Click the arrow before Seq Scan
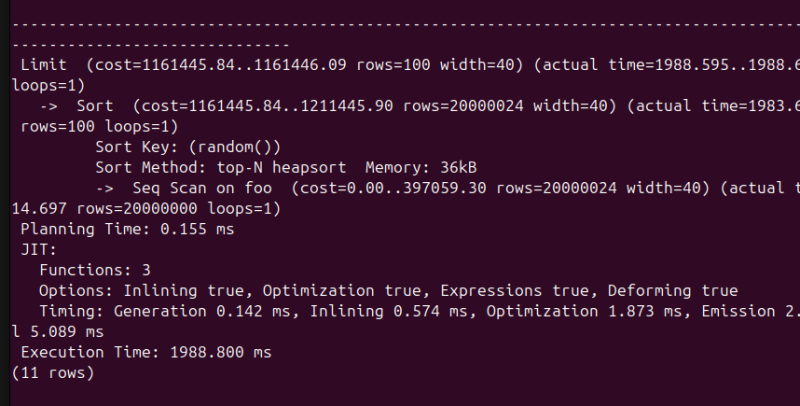The height and width of the screenshot is (406, 800). (x=104, y=188)
